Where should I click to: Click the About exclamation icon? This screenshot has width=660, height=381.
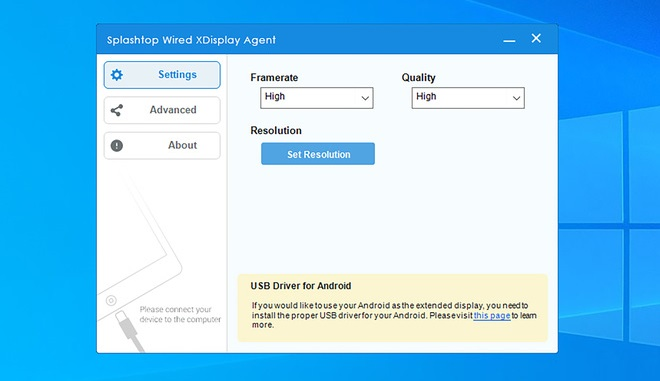pos(117,146)
